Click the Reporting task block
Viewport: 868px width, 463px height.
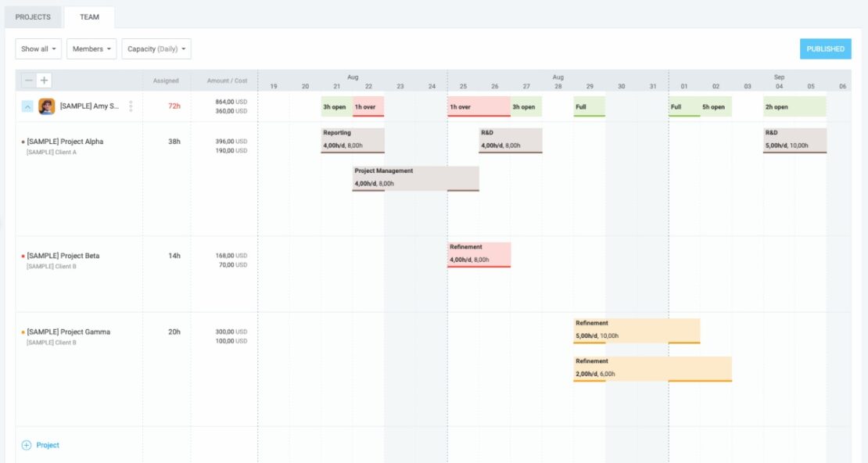353,140
